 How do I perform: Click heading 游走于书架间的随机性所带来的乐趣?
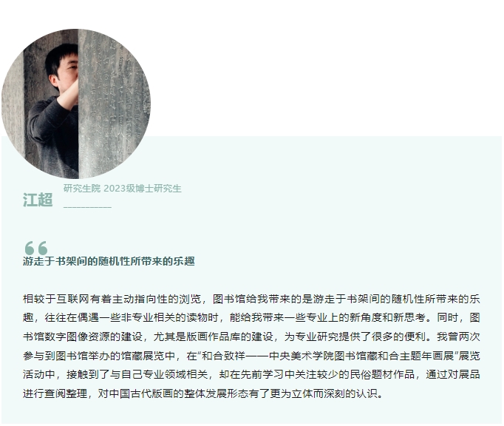tap(109, 261)
